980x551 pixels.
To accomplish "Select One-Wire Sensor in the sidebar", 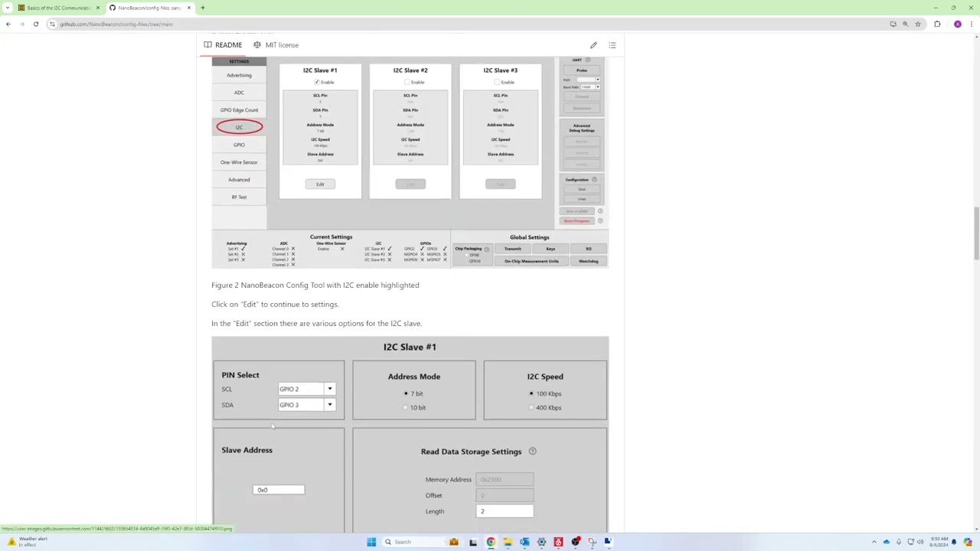I will 239,162.
